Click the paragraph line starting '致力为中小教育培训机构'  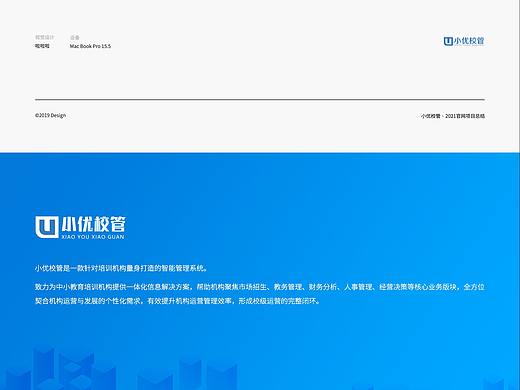pyautogui.click(x=260, y=287)
